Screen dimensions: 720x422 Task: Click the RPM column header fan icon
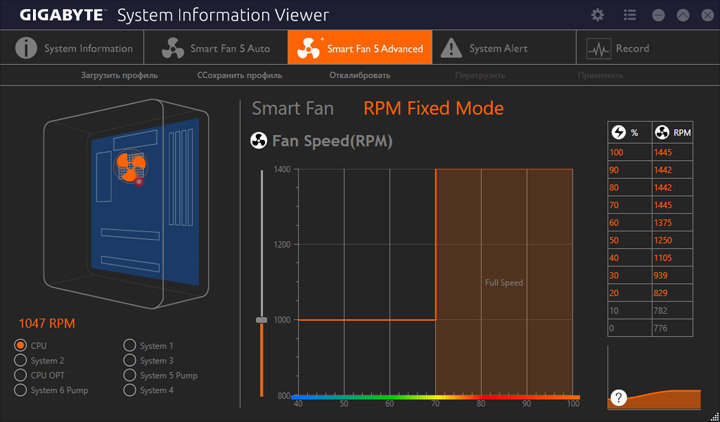pyautogui.click(x=662, y=133)
